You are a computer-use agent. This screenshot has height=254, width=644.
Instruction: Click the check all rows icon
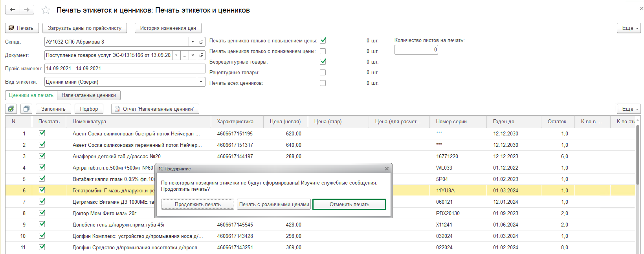click(x=12, y=109)
